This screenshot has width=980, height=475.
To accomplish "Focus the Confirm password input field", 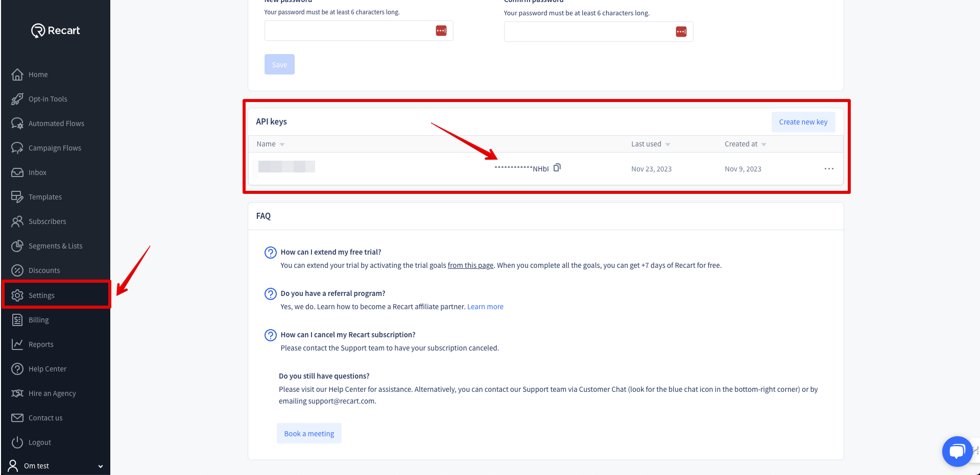I will [599, 32].
